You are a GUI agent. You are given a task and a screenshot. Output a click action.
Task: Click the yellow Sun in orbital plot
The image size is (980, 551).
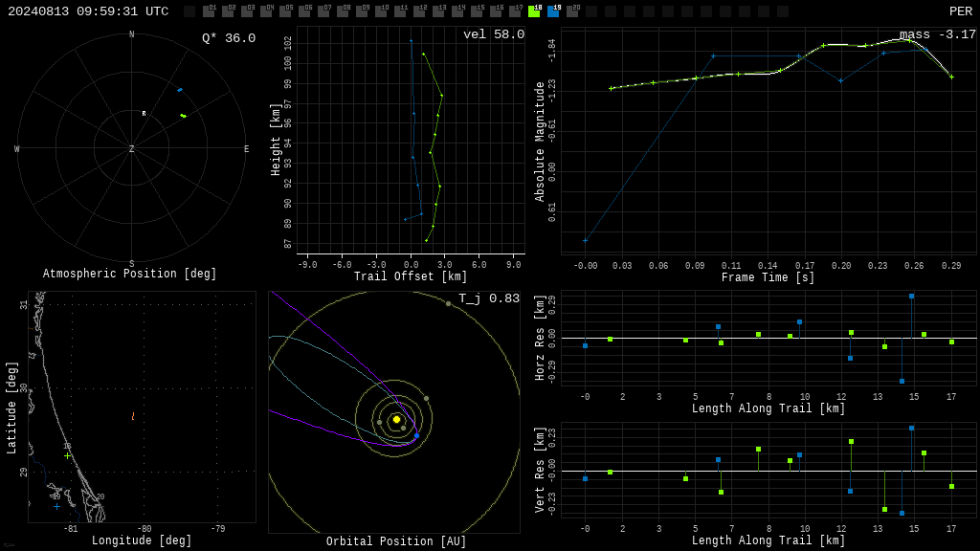396,419
